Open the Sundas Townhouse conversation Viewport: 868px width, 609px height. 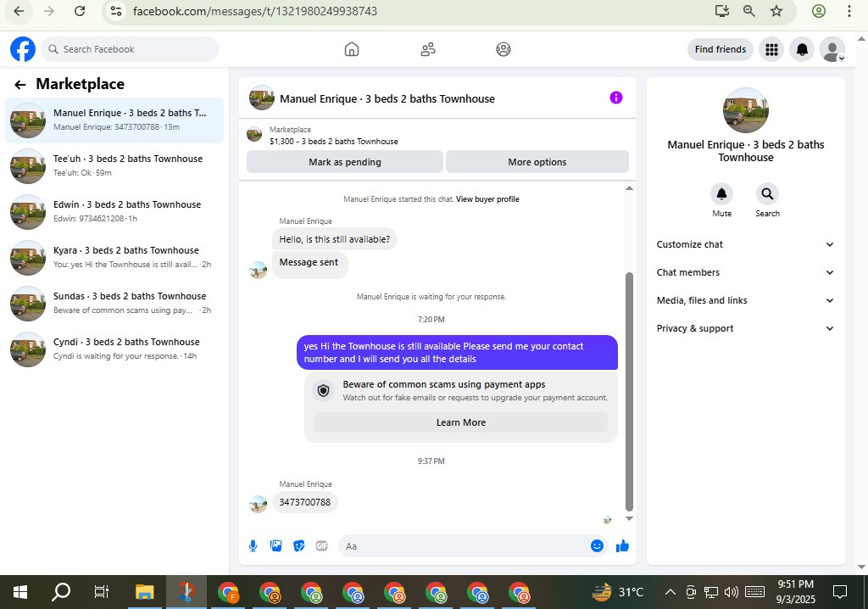pyautogui.click(x=114, y=304)
